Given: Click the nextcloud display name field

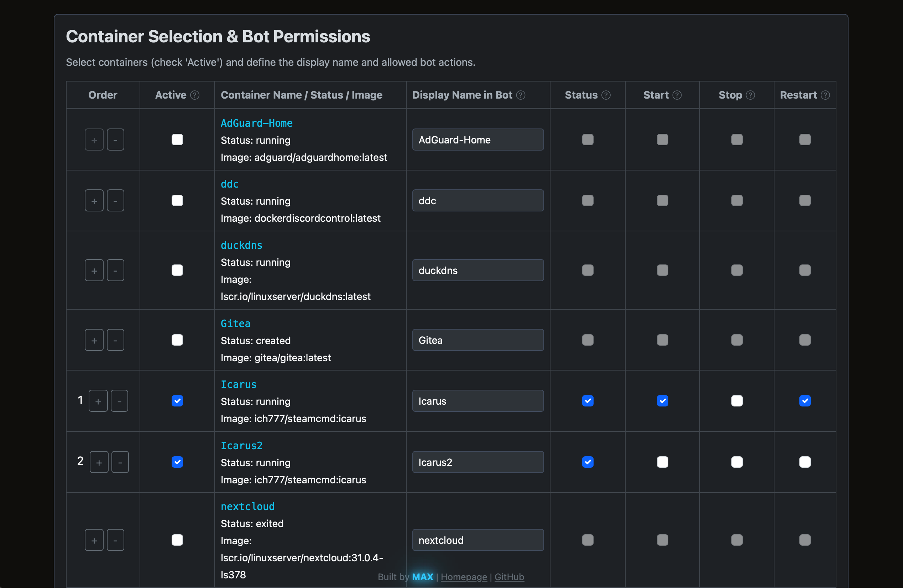Looking at the screenshot, I should pos(478,540).
